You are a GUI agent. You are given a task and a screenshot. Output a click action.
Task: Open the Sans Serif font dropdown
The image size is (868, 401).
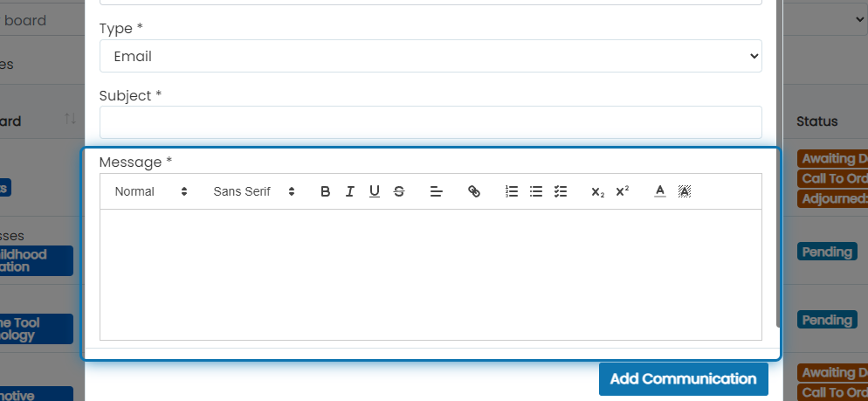coord(254,191)
